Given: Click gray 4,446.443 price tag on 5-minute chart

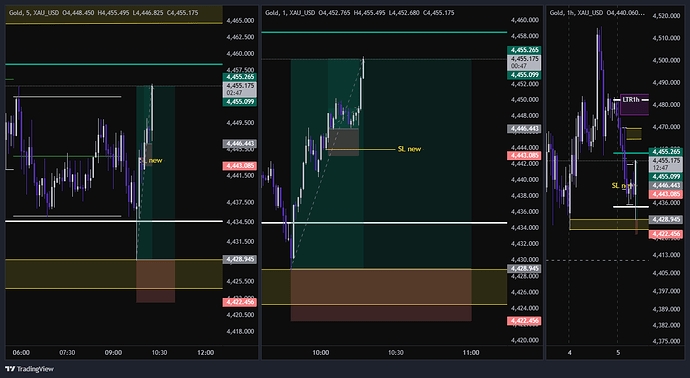Looking at the screenshot, I should (239, 143).
